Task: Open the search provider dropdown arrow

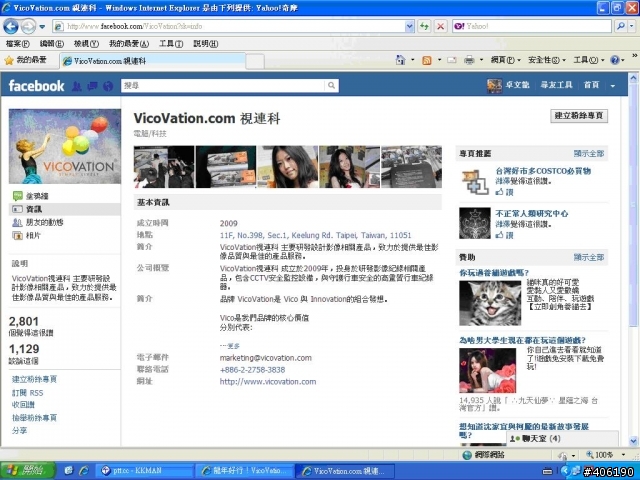Action: (631, 26)
